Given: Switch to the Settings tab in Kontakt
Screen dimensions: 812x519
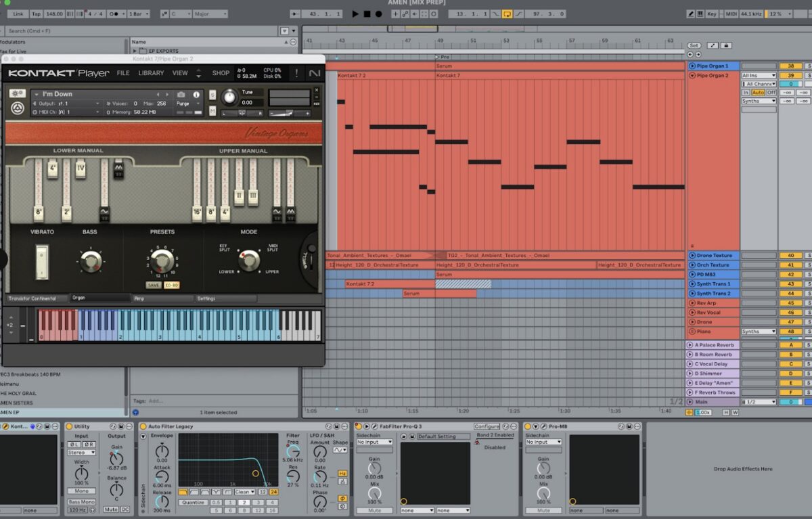Looking at the screenshot, I should [225, 298].
